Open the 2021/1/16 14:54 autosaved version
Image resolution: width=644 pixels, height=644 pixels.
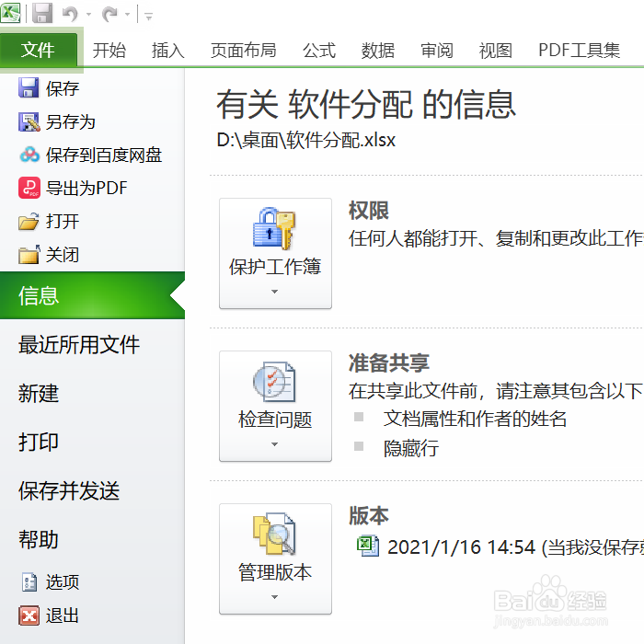point(515,547)
